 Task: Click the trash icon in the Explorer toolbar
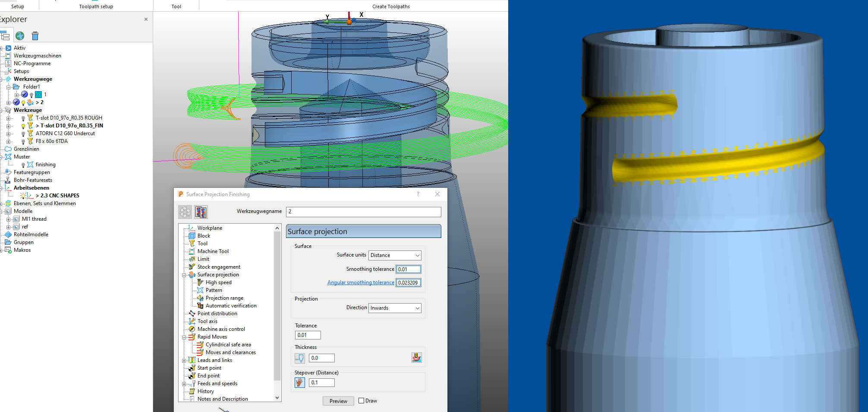pyautogui.click(x=35, y=36)
